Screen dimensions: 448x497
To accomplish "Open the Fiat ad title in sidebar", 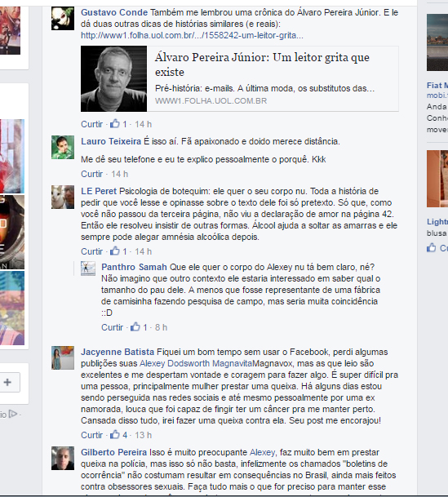I will (437, 85).
